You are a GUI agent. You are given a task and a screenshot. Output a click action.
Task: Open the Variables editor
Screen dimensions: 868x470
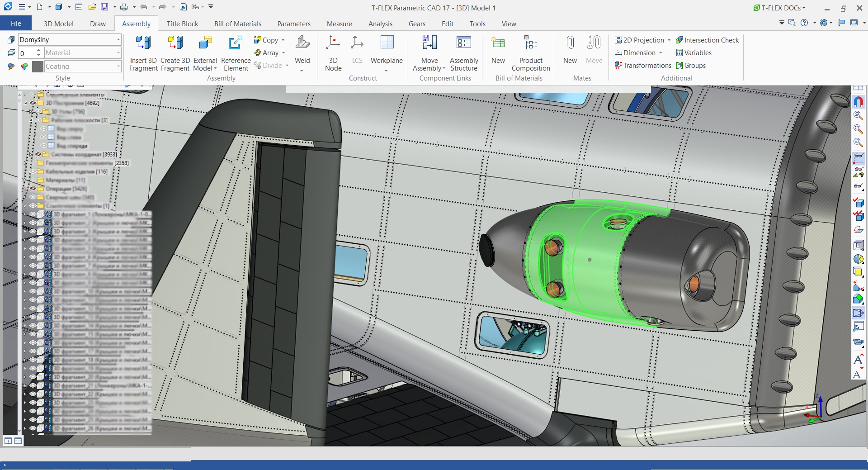click(x=694, y=53)
